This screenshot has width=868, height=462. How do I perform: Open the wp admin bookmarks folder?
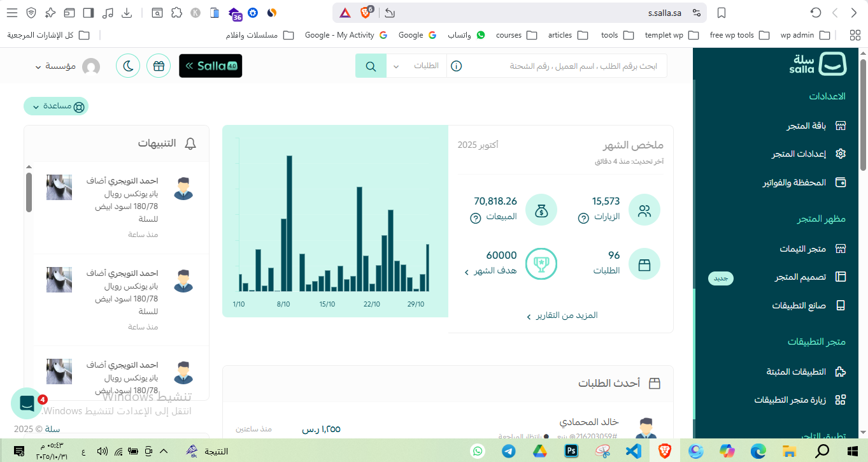(806, 35)
